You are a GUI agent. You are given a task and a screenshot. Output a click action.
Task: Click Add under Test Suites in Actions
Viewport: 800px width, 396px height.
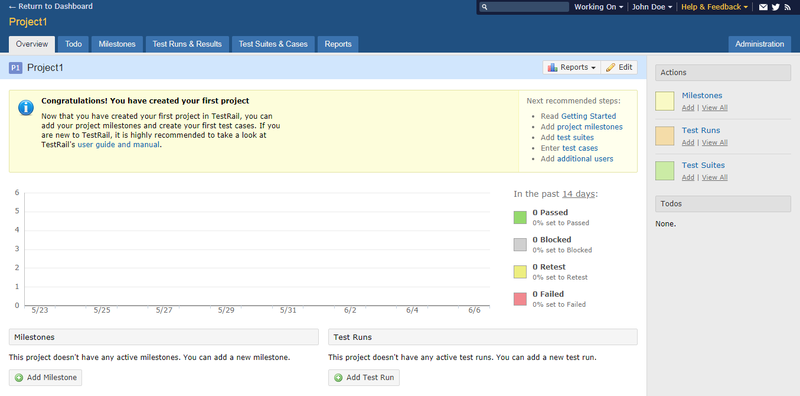coord(688,177)
